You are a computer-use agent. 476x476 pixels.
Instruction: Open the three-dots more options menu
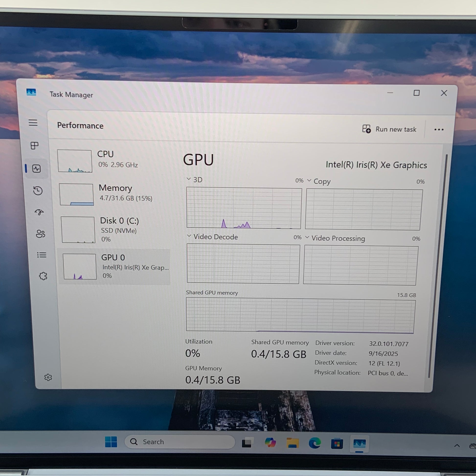439,130
